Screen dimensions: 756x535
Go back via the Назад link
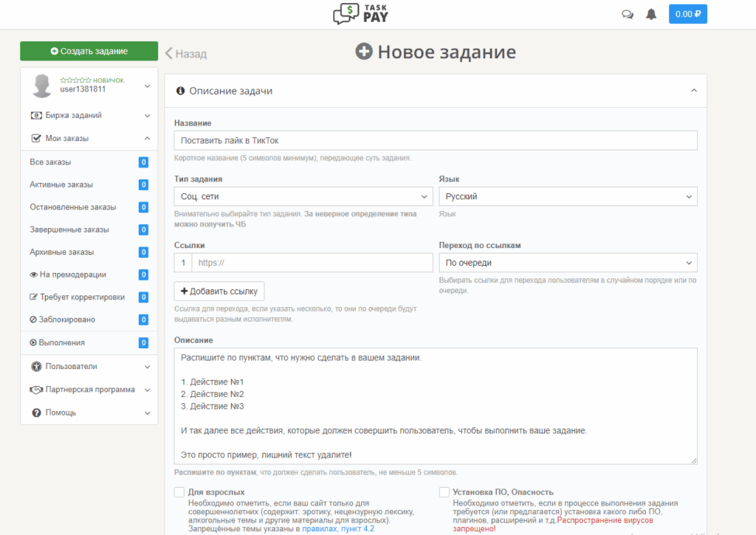coord(186,53)
